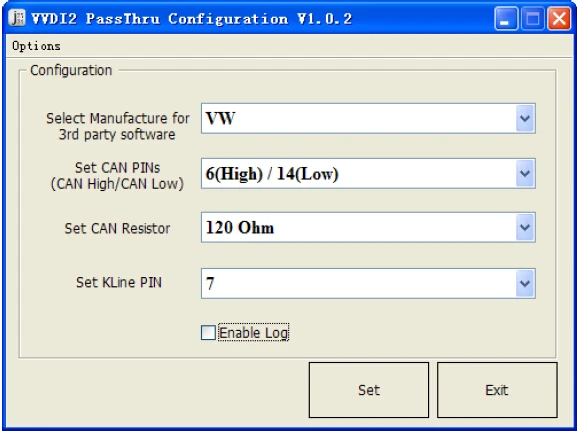Viewport: 577px width, 431px height.
Task: Click the VVDI2 app icon in title bar
Action: [x=17, y=18]
